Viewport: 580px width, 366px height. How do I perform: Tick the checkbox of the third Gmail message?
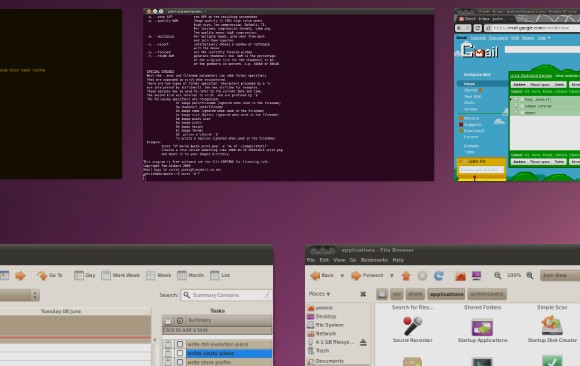[x=516, y=113]
